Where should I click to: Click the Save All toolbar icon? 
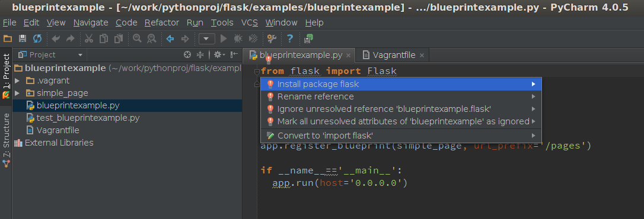(x=23, y=38)
